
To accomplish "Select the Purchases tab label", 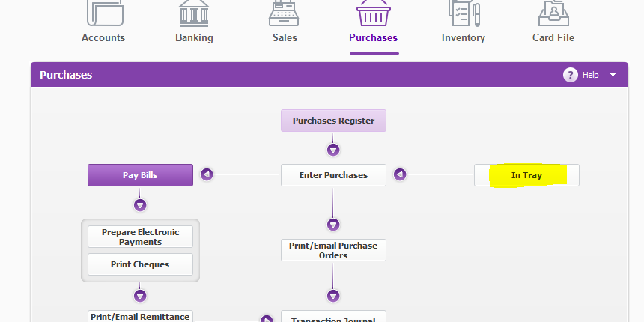I will tap(374, 37).
